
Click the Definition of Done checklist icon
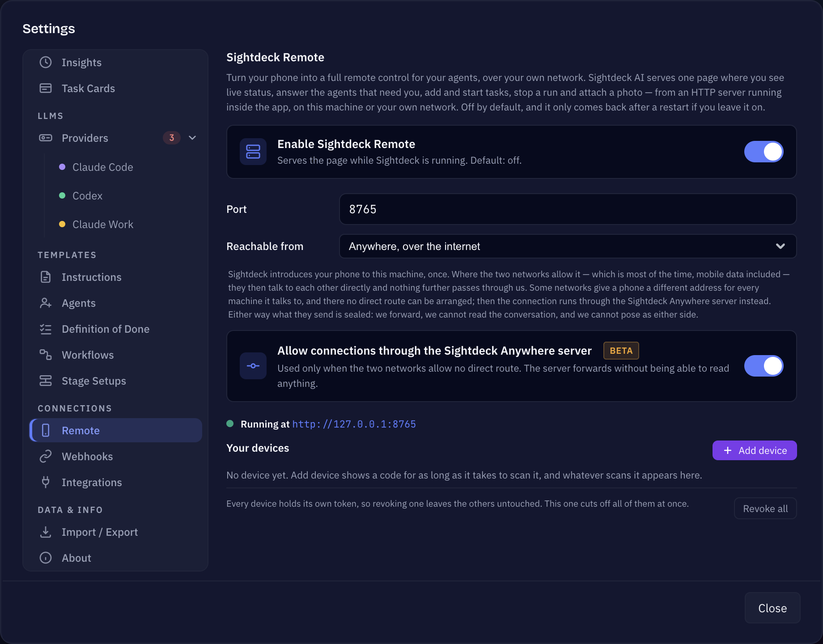pos(46,329)
